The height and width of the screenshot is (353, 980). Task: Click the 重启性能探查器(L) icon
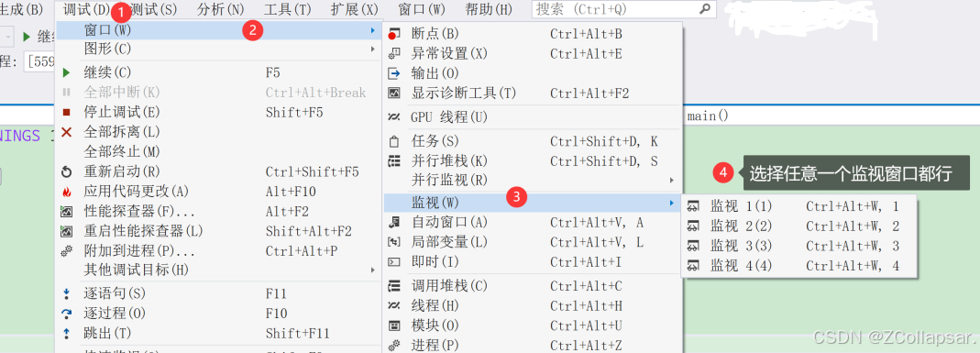pyautogui.click(x=66, y=231)
